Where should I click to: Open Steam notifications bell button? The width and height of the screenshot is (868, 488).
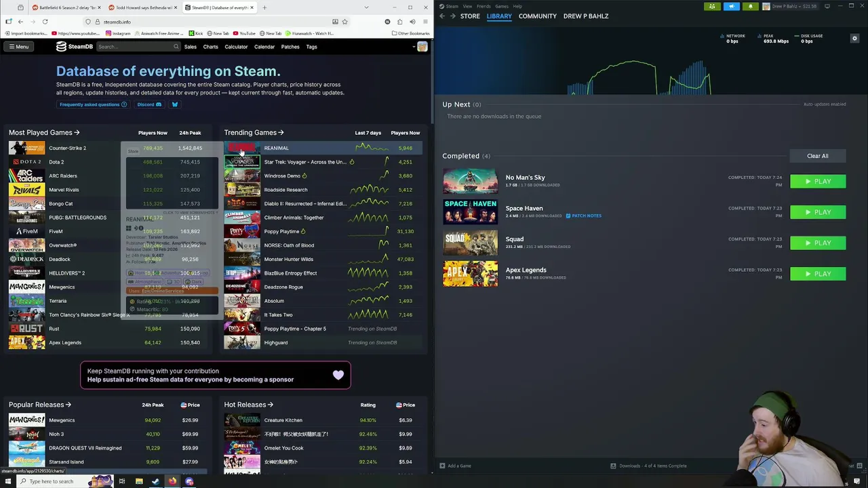point(750,7)
